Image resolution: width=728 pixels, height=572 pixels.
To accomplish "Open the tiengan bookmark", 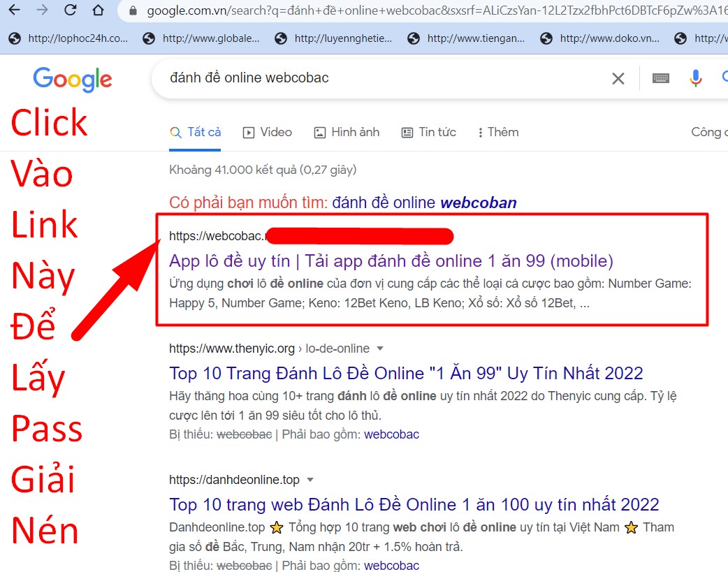I will click(x=466, y=38).
